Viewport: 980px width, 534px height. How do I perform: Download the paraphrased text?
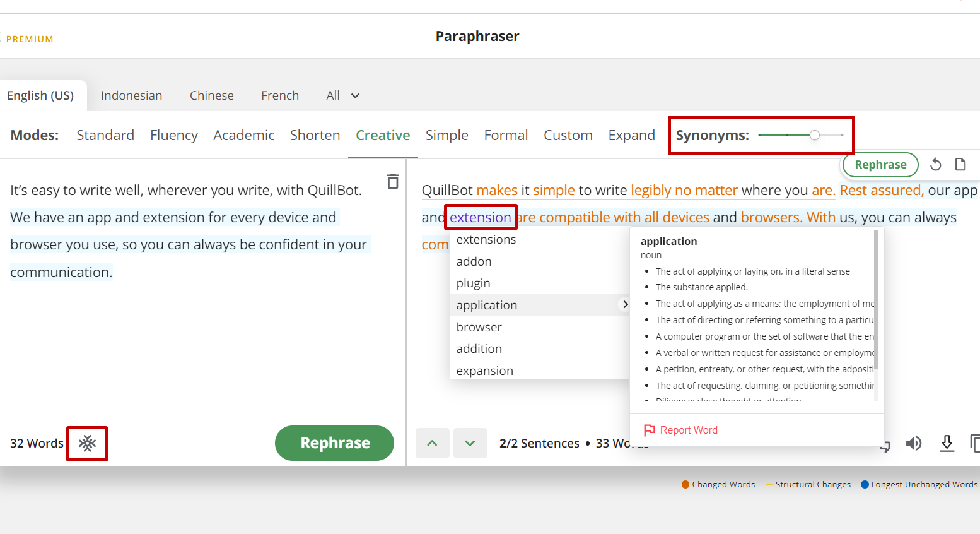pyautogui.click(x=947, y=443)
